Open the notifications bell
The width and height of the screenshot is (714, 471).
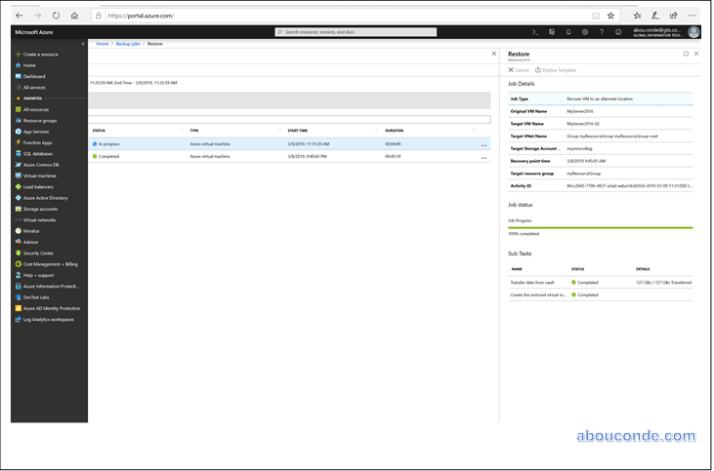[x=568, y=32]
